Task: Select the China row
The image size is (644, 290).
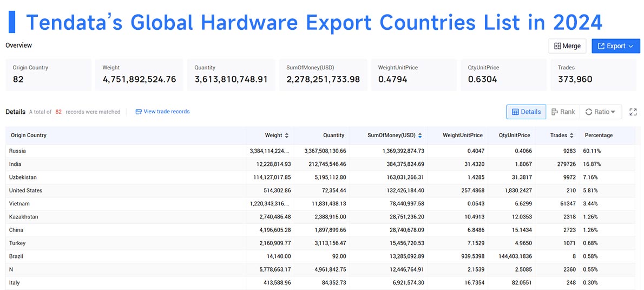Action: (x=320, y=230)
